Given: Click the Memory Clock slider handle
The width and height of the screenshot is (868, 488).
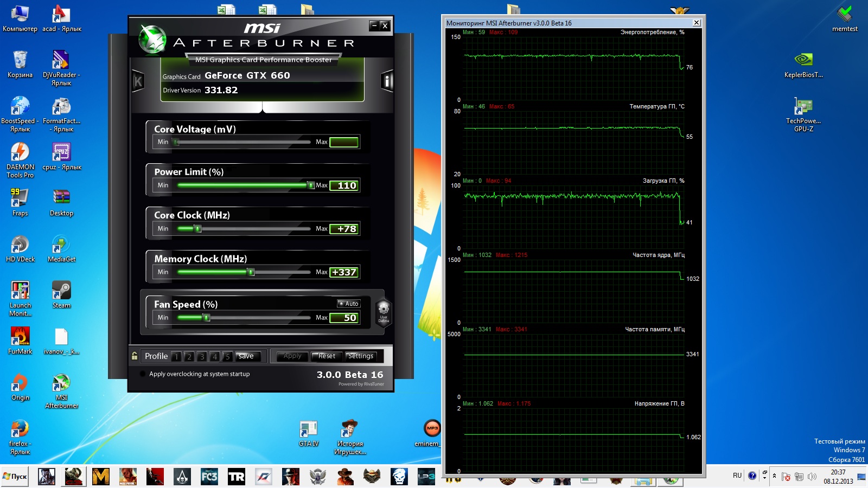Looking at the screenshot, I should coord(251,272).
